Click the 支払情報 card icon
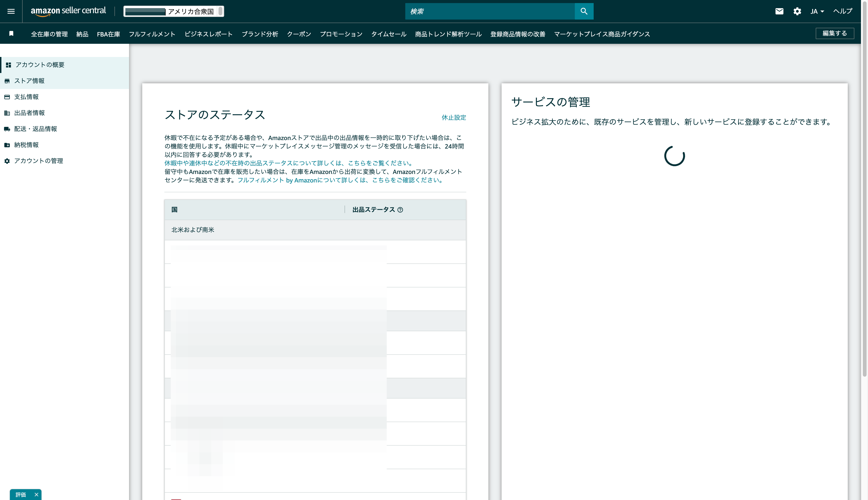The height and width of the screenshot is (500, 868). coord(7,97)
